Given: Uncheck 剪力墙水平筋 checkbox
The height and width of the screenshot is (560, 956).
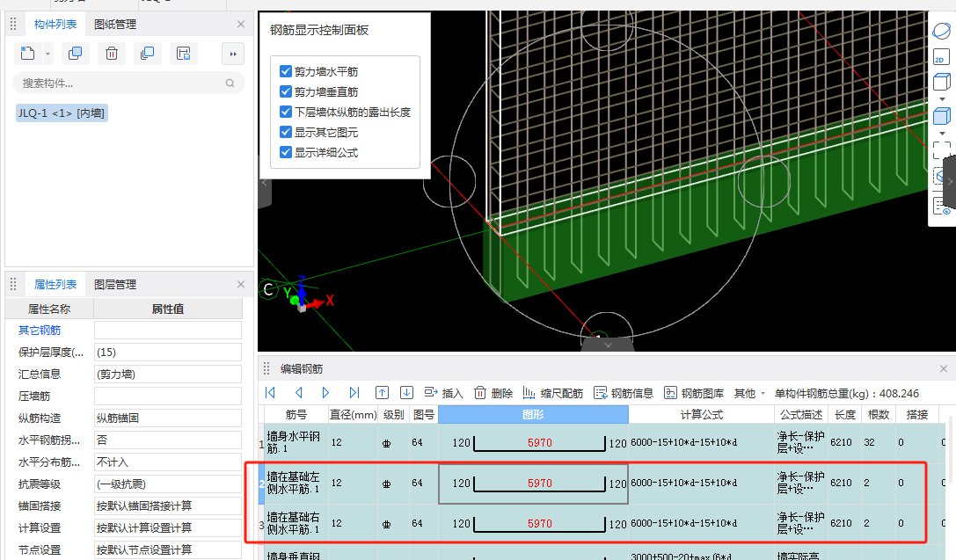Looking at the screenshot, I should (285, 71).
